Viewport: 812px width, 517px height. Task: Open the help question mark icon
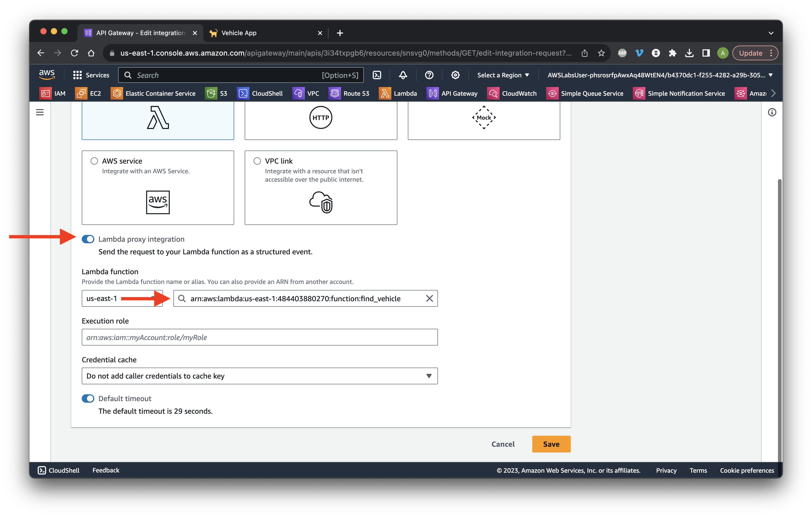tap(429, 75)
